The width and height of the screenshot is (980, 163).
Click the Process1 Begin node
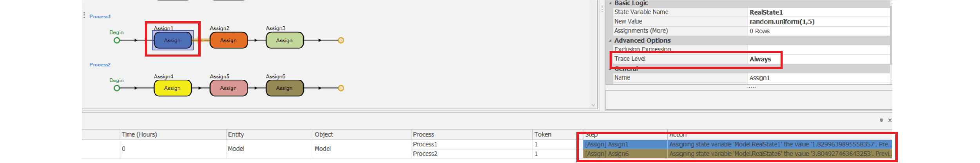point(117,40)
